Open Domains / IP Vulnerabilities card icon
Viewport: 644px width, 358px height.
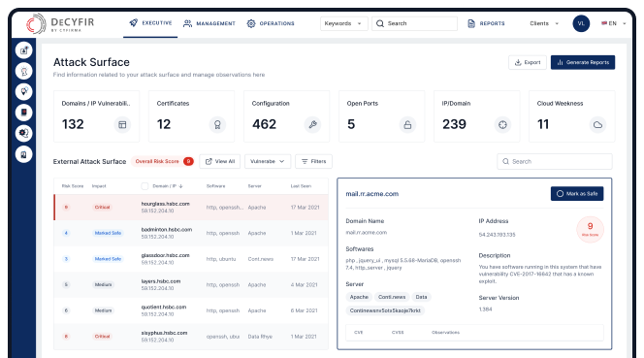122,124
